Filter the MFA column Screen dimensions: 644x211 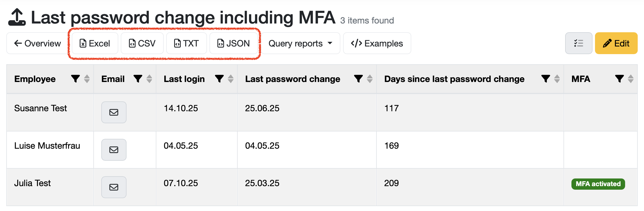[x=619, y=79]
